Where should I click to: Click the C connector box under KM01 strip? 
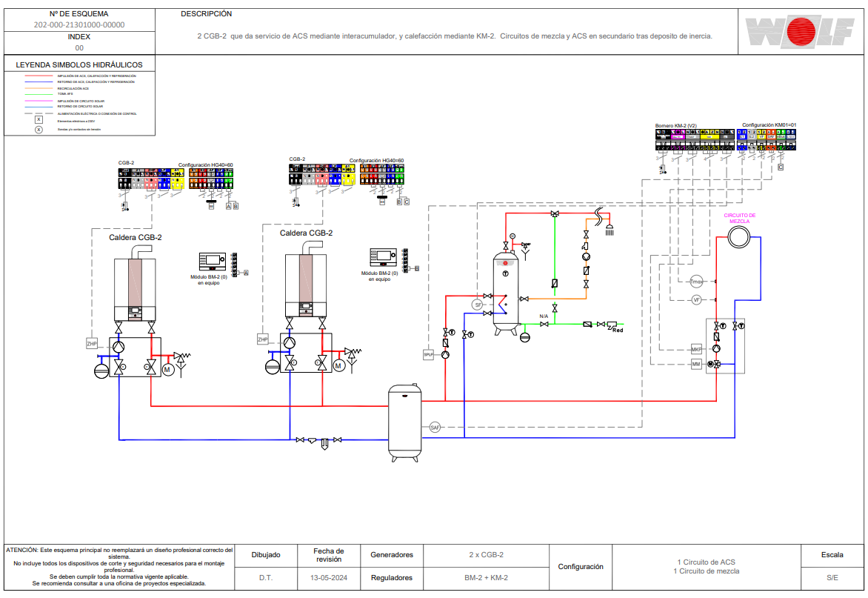pos(781,167)
